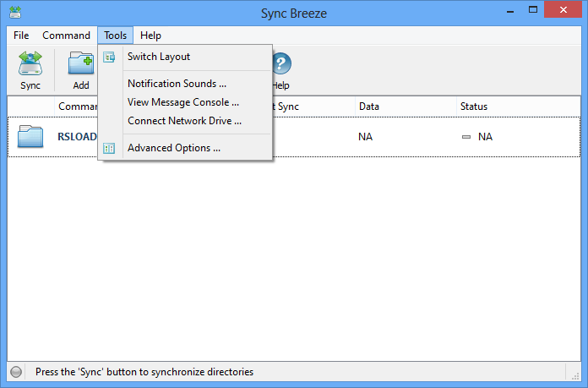Open Advanced Options dialog
Image resolution: width=588 pixels, height=388 pixels.
(173, 148)
